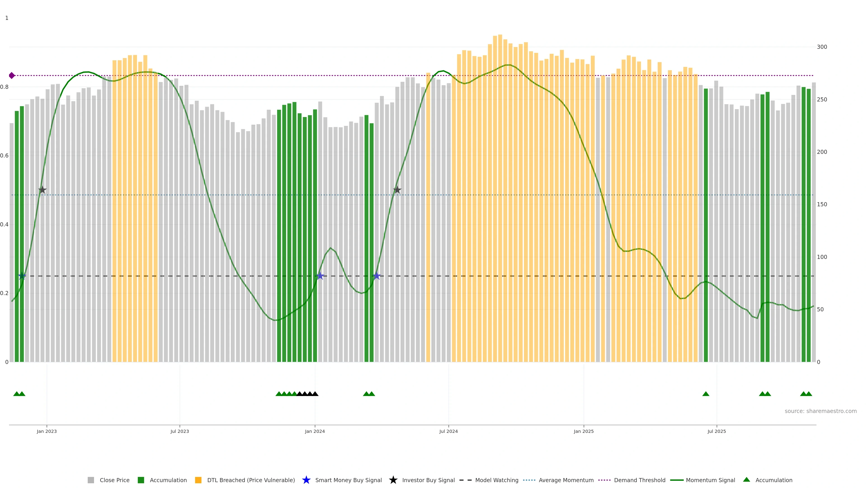Click the black Investor Buy star near Jan 2023
This screenshot has height=488, width=868.
tap(42, 190)
